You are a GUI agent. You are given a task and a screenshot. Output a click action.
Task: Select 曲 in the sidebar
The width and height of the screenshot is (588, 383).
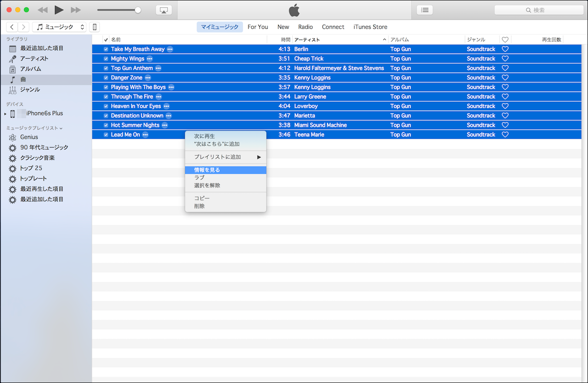point(46,80)
